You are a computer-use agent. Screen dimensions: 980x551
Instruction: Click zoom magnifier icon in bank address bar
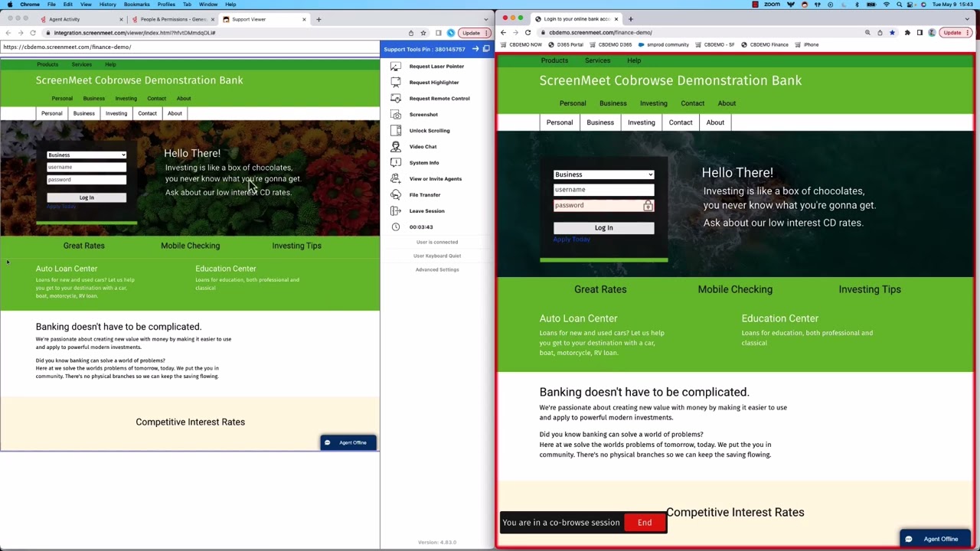(867, 32)
